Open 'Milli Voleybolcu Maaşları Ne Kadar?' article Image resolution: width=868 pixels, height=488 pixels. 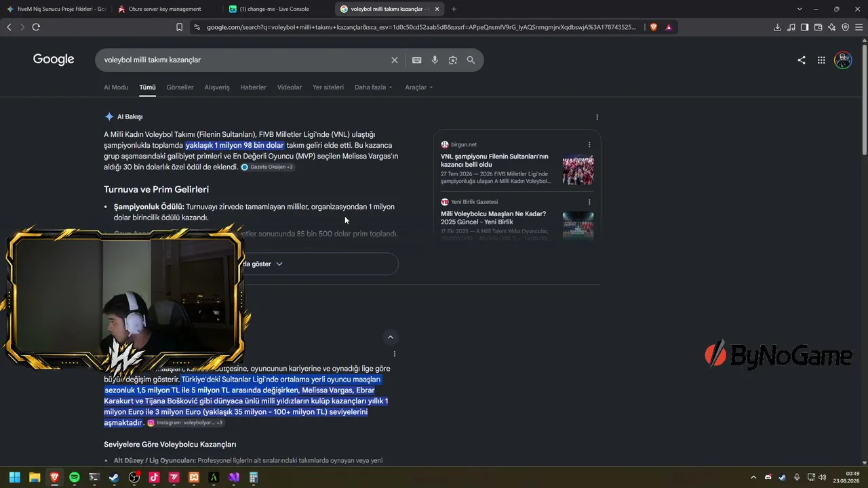pyautogui.click(x=493, y=218)
